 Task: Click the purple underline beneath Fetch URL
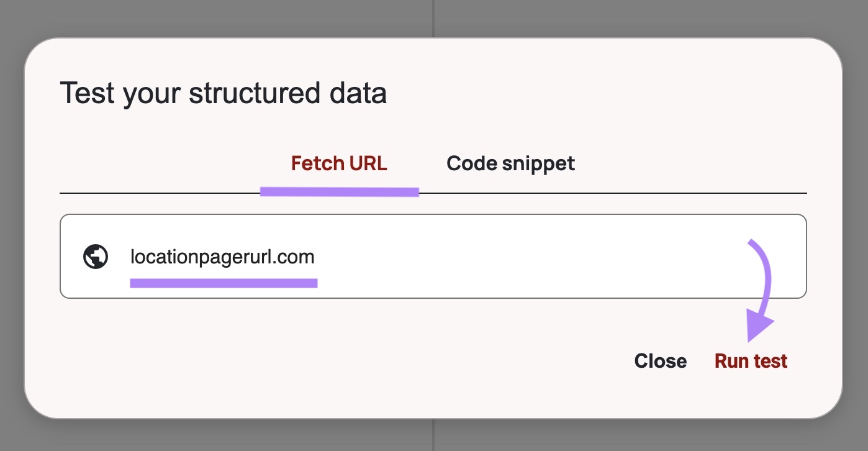point(339,191)
